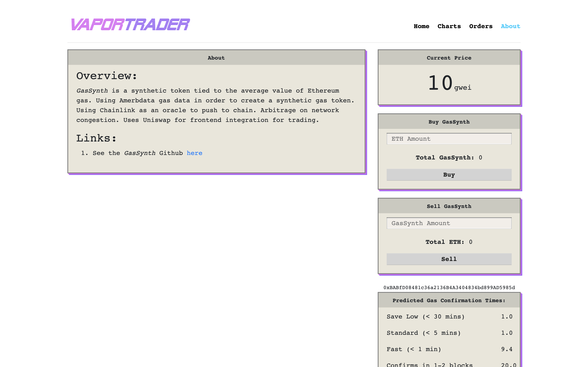
Task: Focus the ETH Amount input field
Action: coord(449,139)
